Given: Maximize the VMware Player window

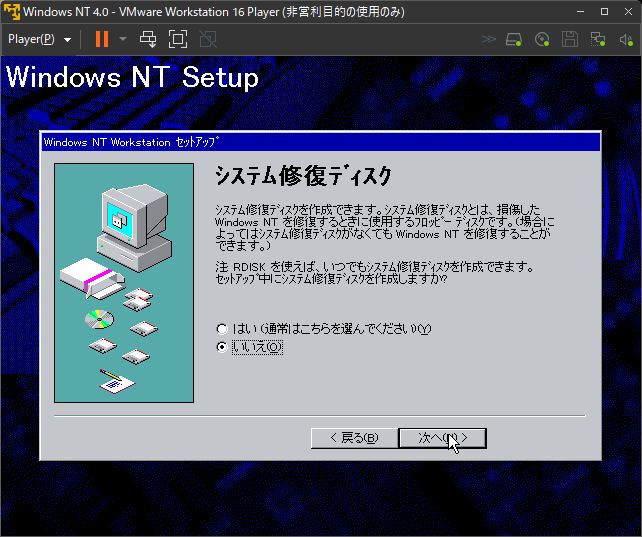Looking at the screenshot, I should point(604,11).
